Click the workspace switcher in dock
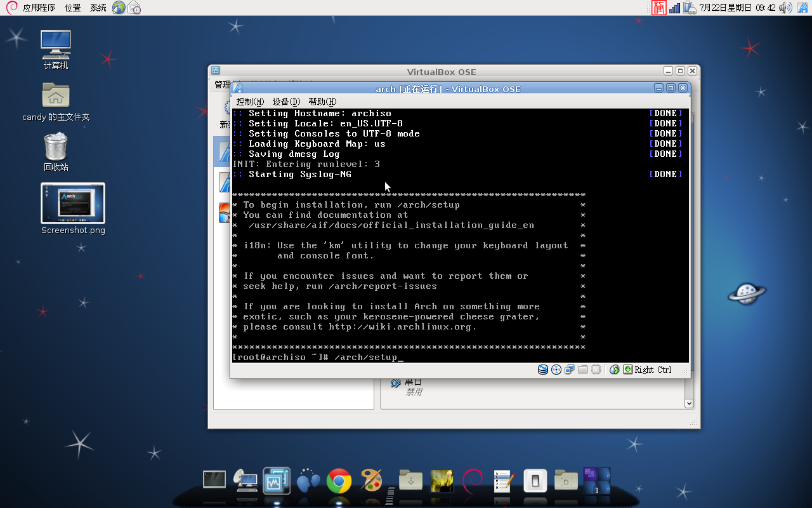Screen dimensions: 812x508 click(597, 481)
